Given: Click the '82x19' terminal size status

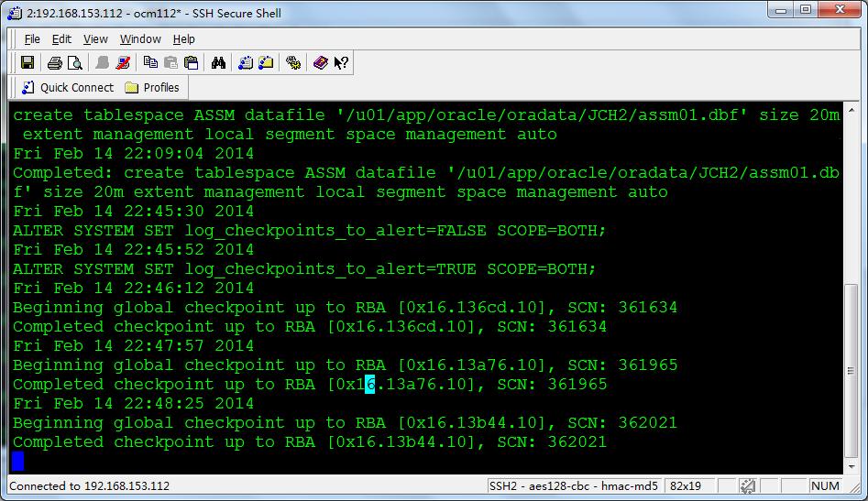Looking at the screenshot, I should pos(686,486).
